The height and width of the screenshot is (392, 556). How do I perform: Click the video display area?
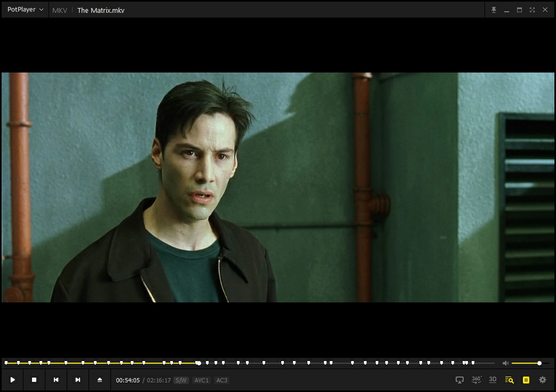pyautogui.click(x=277, y=187)
